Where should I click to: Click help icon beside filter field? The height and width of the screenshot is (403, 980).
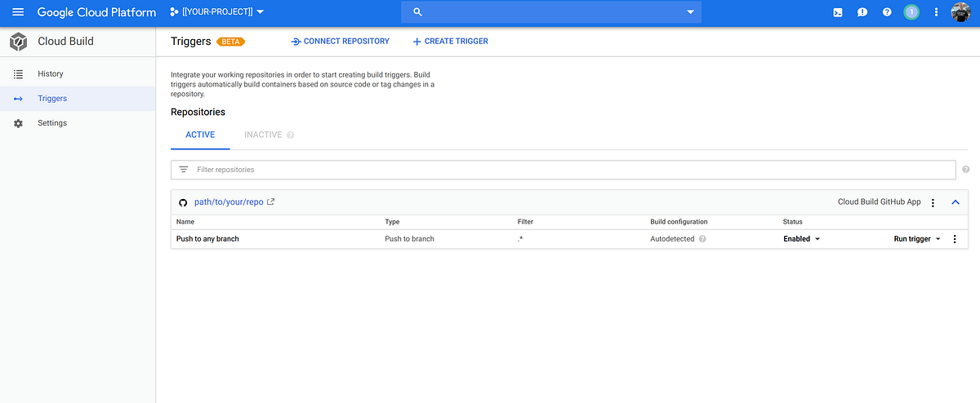click(966, 170)
